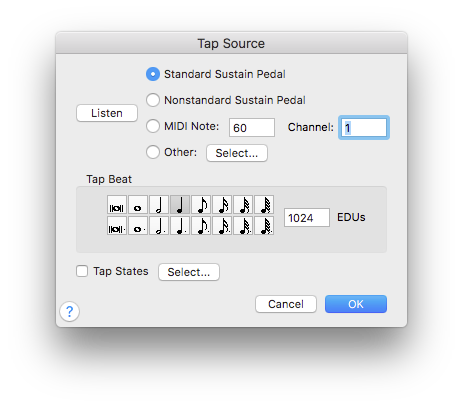This screenshot has height=407, width=463.
Task: Choose the eighth note tap beat
Action: (x=201, y=205)
